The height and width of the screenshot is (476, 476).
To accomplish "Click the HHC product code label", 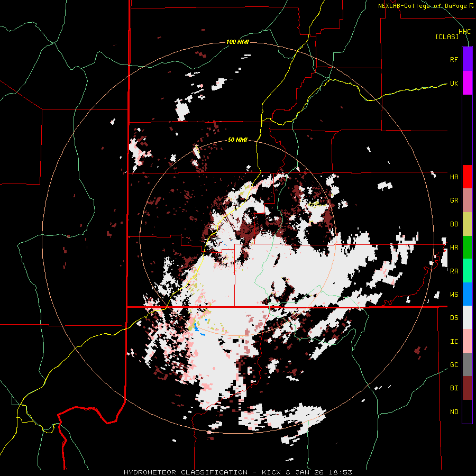I will click(465, 32).
